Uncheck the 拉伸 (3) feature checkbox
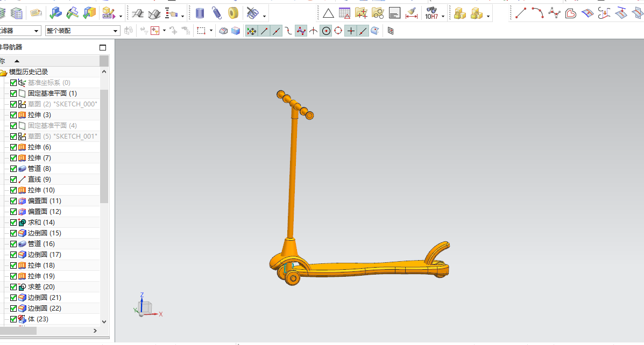 (13, 115)
